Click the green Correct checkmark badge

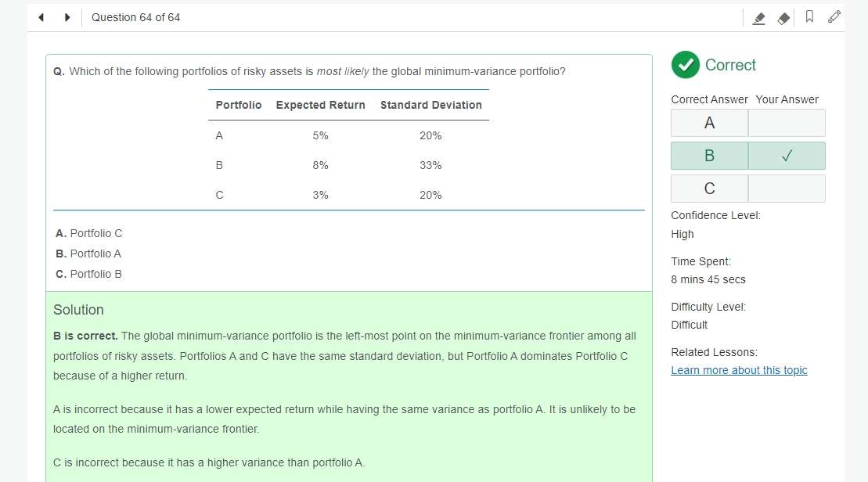[x=686, y=65]
